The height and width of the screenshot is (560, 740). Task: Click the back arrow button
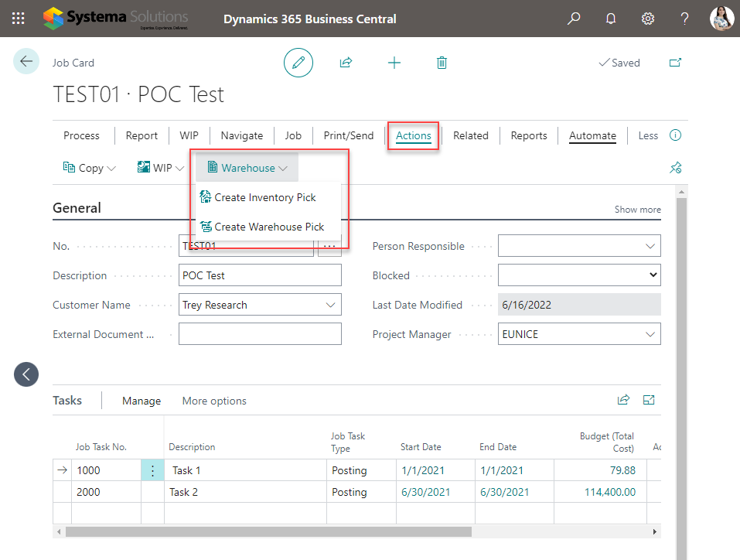click(26, 62)
